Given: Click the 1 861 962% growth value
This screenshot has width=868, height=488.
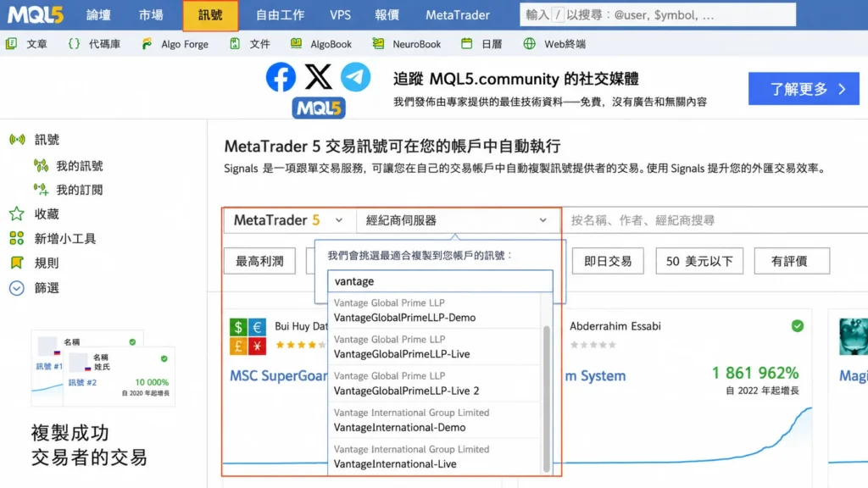Looking at the screenshot, I should pyautogui.click(x=755, y=373).
